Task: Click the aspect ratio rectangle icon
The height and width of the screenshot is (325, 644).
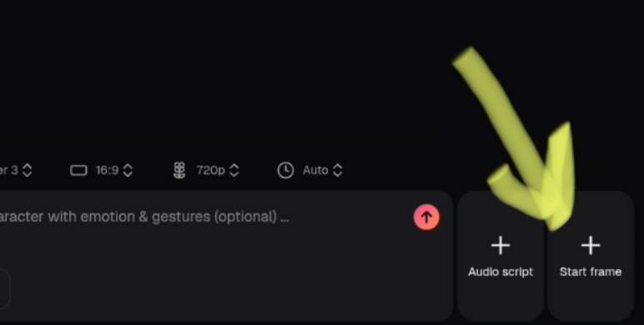Action: [78, 170]
